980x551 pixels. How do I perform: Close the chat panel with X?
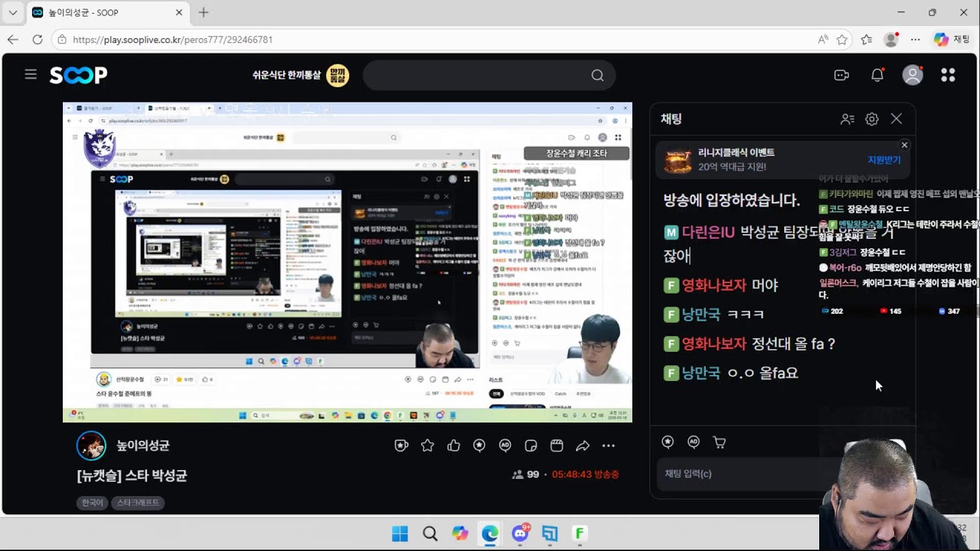click(896, 119)
